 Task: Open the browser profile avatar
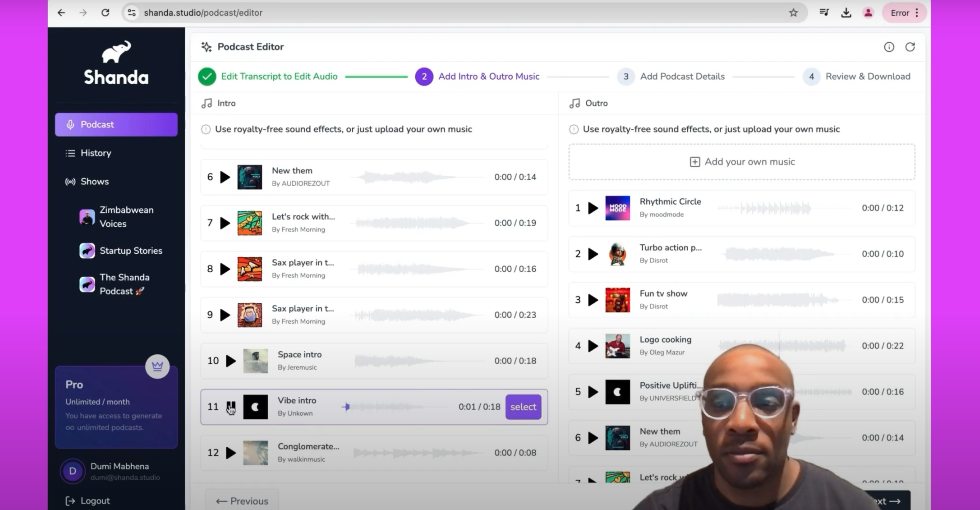[868, 13]
